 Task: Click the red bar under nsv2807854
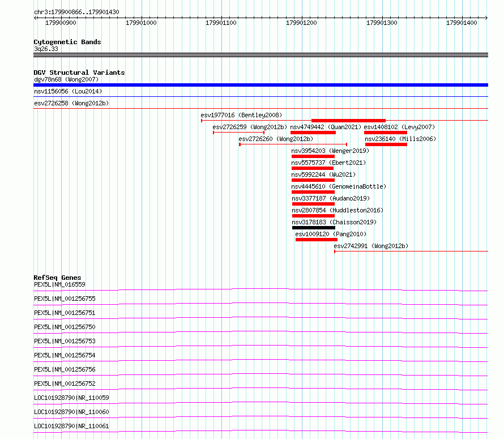313,216
